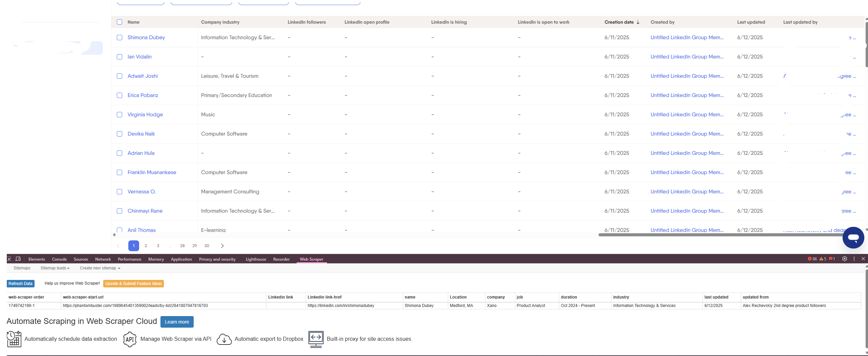Open DevTools settings gear
The width and height of the screenshot is (868, 356).
click(x=845, y=259)
